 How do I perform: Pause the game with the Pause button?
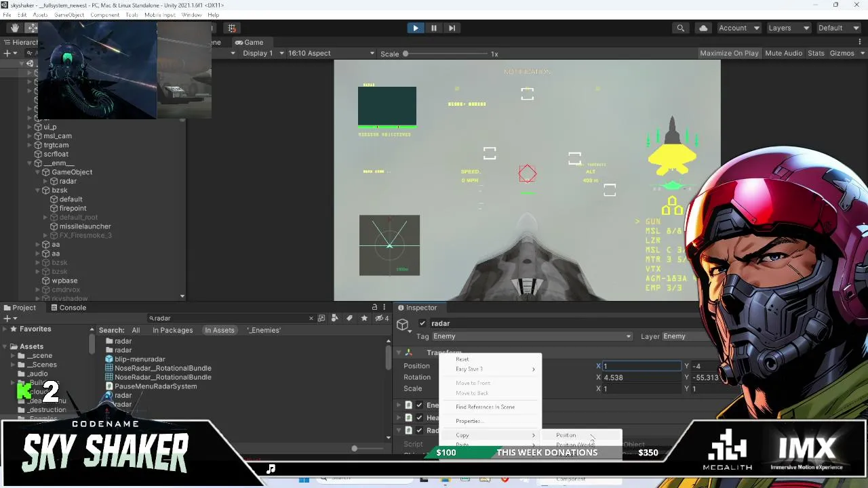pos(434,28)
